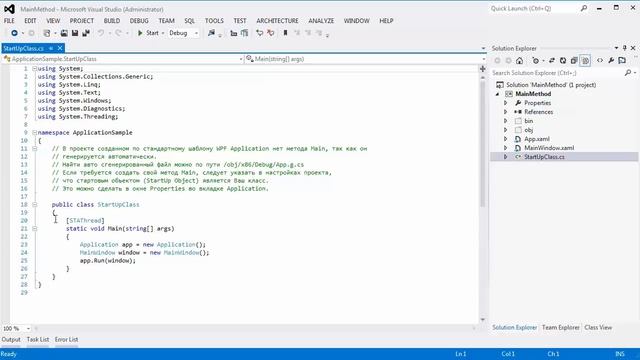Collapse the MainMethod project node
The height and width of the screenshot is (360, 640).
click(498, 94)
